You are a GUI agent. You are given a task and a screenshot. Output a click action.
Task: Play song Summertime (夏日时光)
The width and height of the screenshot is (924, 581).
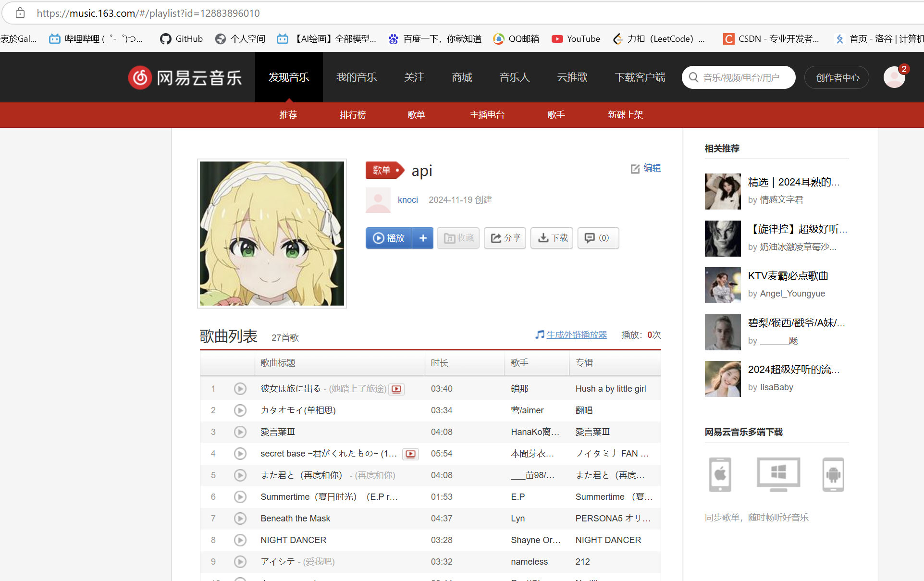[240, 497]
